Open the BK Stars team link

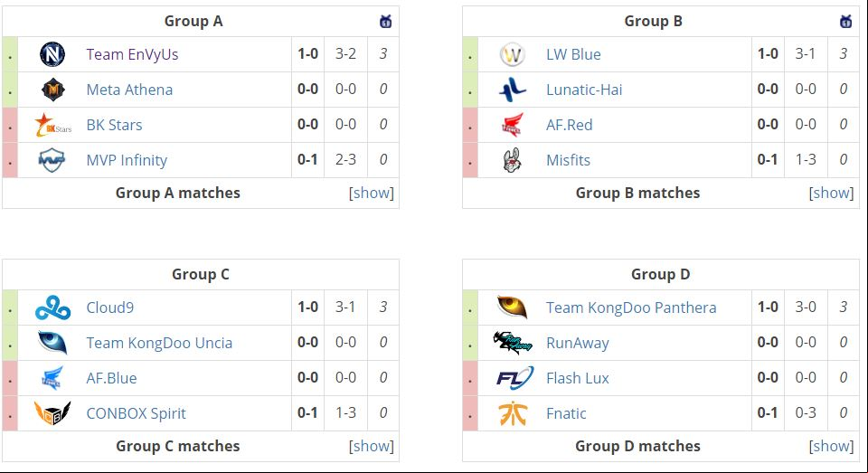click(x=114, y=125)
